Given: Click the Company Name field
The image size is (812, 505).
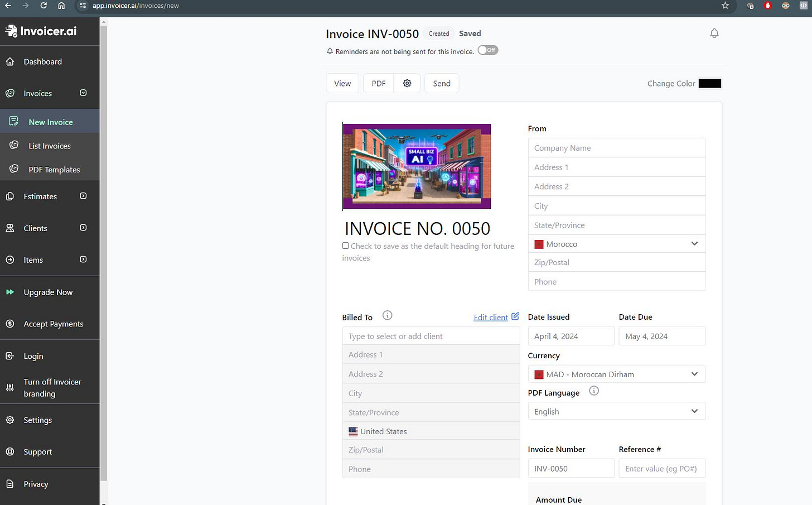Looking at the screenshot, I should tap(617, 148).
